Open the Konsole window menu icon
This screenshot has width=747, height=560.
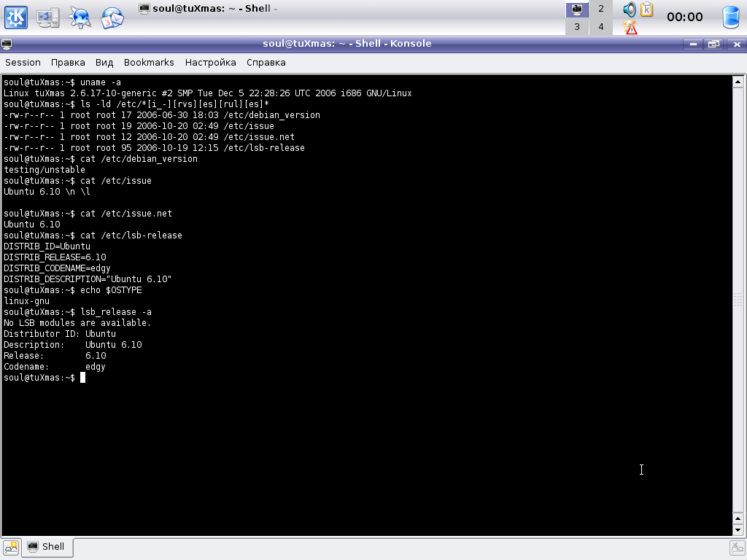7,44
